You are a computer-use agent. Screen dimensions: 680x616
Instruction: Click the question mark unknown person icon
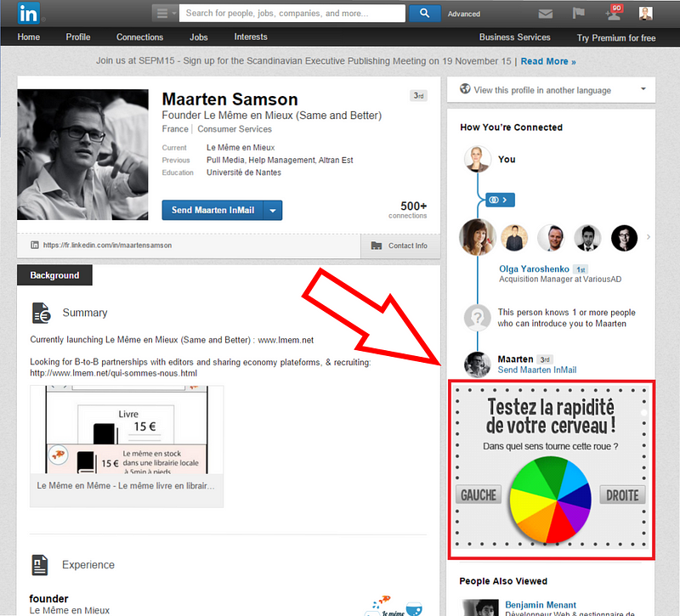[x=477, y=318]
